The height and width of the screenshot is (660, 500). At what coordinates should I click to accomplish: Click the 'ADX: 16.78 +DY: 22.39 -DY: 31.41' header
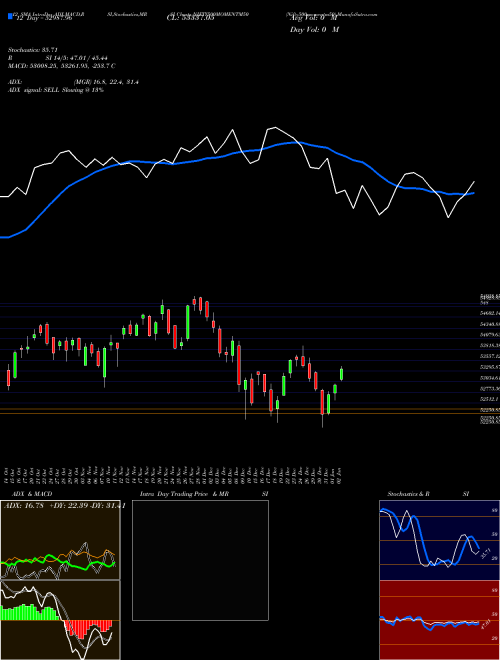[64, 506]
